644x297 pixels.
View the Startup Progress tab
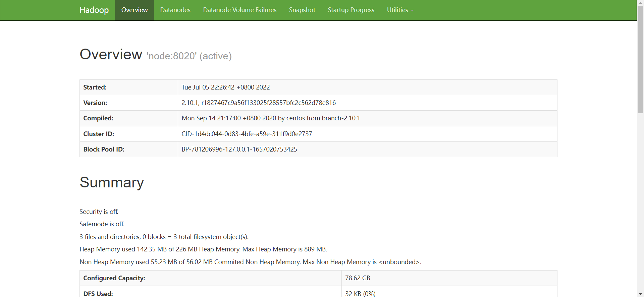click(351, 10)
